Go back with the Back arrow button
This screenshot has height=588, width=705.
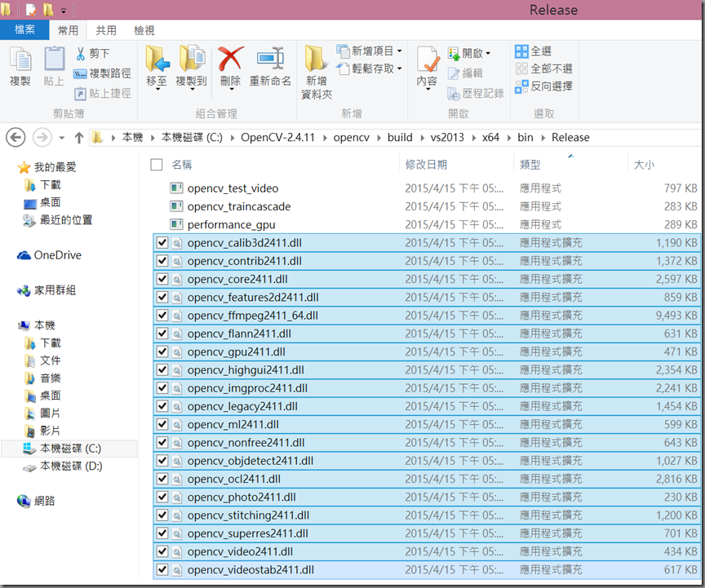16,137
